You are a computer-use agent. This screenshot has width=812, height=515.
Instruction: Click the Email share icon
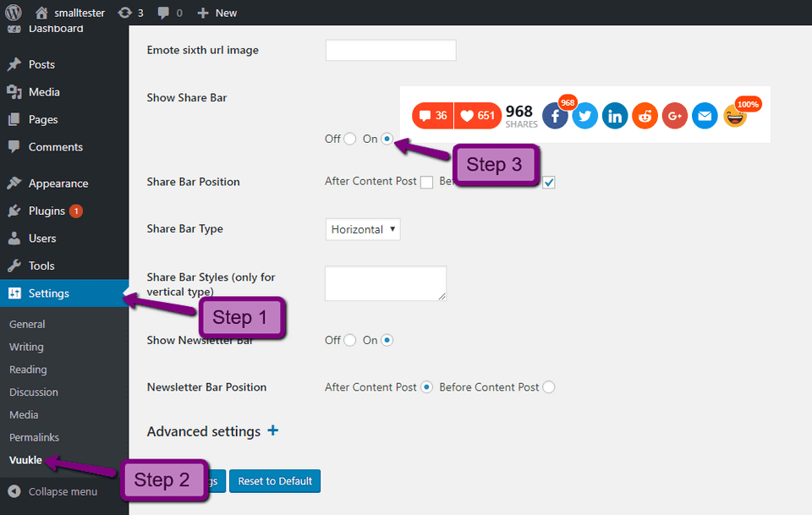coord(705,115)
